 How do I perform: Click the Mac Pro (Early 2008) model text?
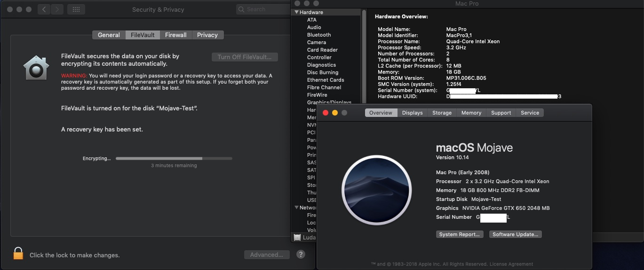[463, 172]
